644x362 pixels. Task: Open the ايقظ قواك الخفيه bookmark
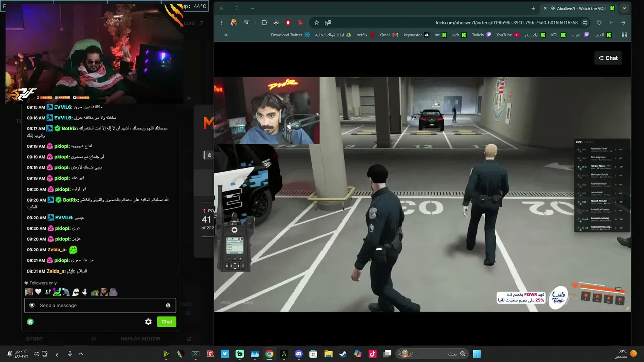(x=333, y=35)
